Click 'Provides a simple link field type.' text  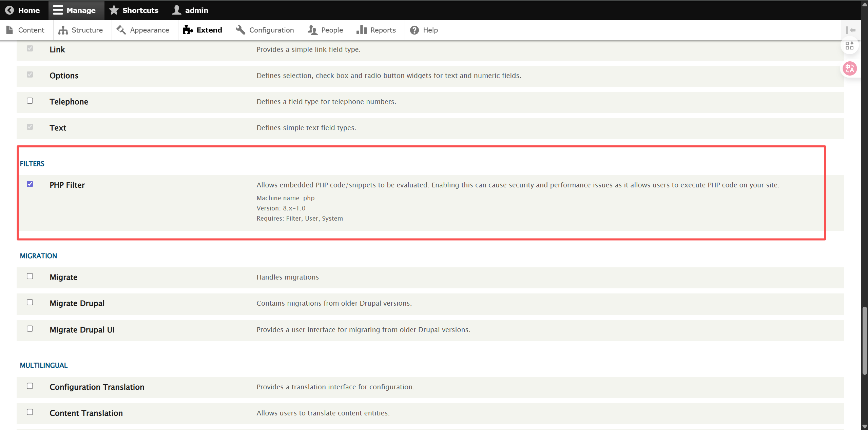308,49
